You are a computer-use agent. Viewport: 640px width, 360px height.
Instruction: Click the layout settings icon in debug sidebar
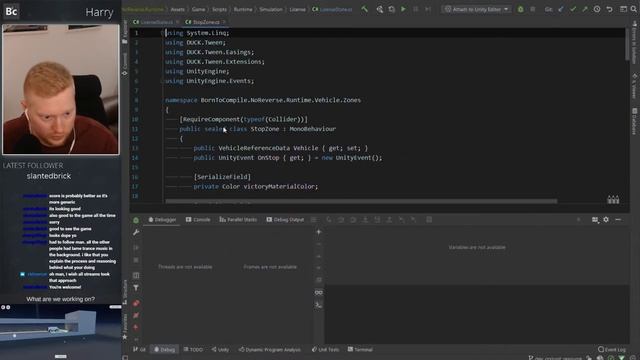click(136, 276)
